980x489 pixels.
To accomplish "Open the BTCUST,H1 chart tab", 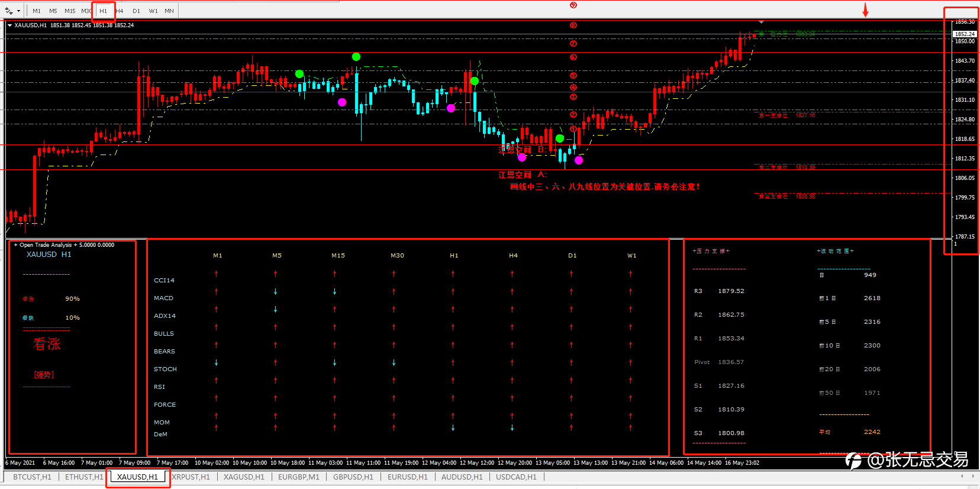I will click(32, 477).
